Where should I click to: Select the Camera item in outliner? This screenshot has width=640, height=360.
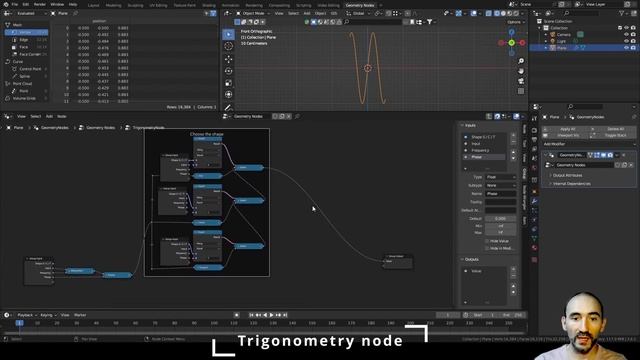564,35
